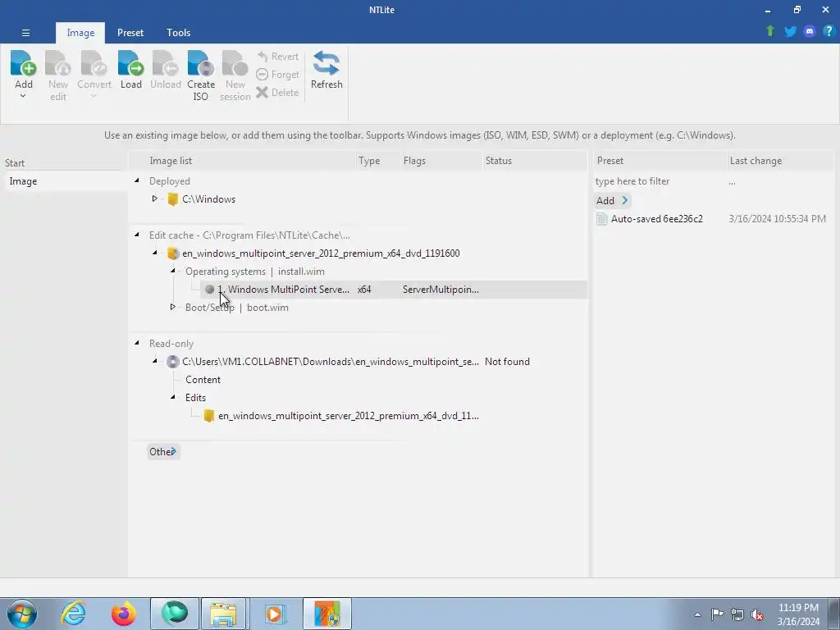This screenshot has width=840, height=630.
Task: Collapse the Operating systems install.wim node
Action: (x=172, y=271)
